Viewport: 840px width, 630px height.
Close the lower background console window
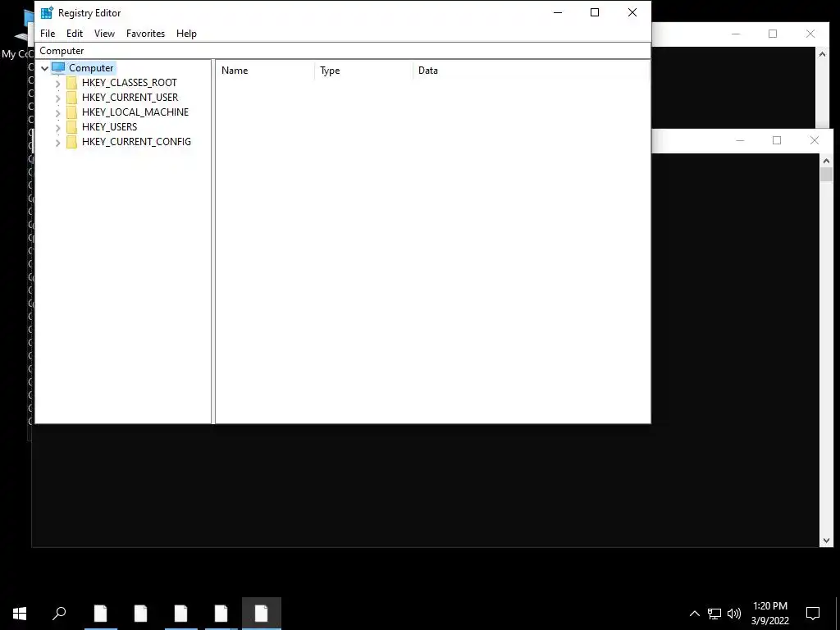tap(815, 140)
